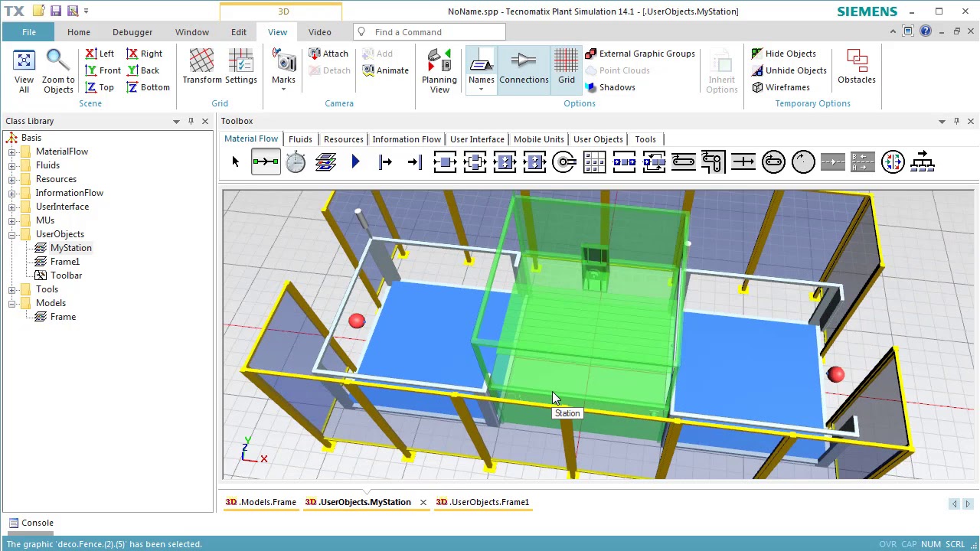Select the Connector tool in Toolbox
The image size is (980, 551).
pyautogui.click(x=266, y=161)
